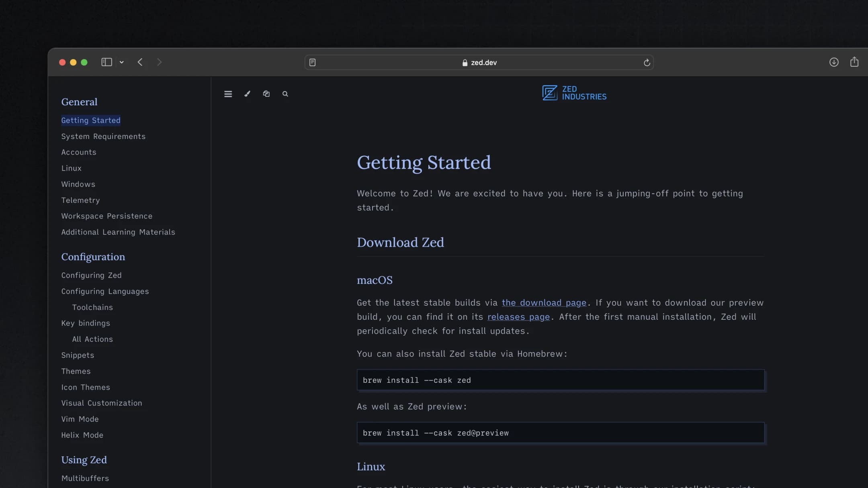The image size is (868, 488).
Task: Expand All Actions under Key bindings
Action: 92,339
